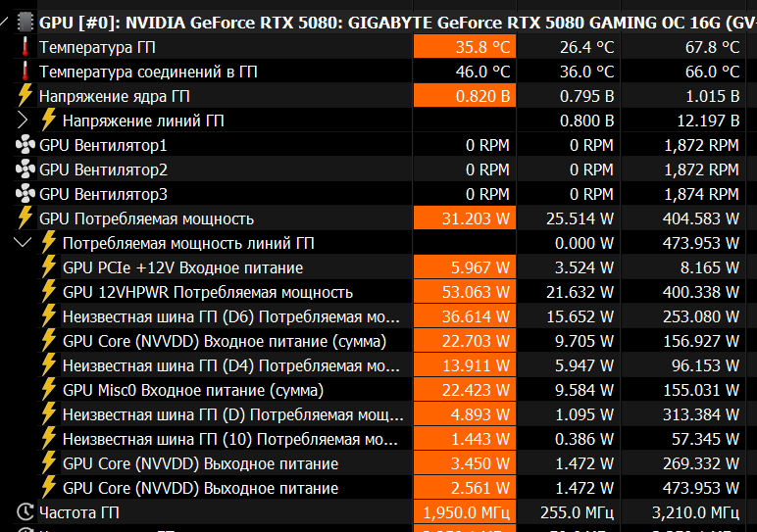The width and height of the screenshot is (757, 532).
Task: Select the GPU [#0] NVIDIA GeForce RTX 5080 header
Action: (398, 23)
